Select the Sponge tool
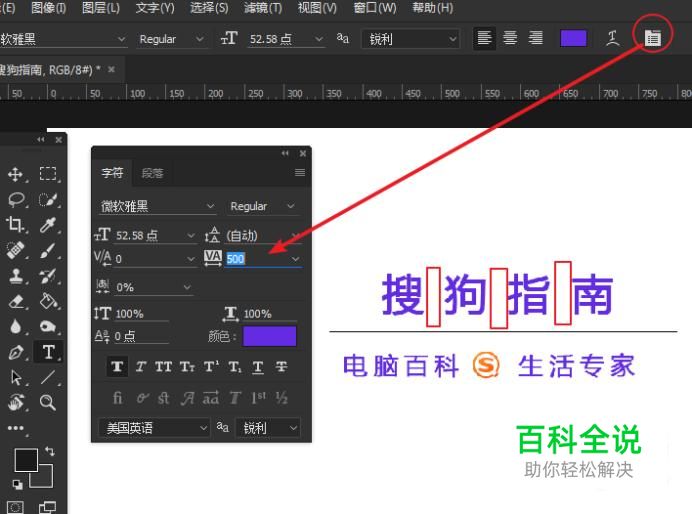 coord(48,326)
